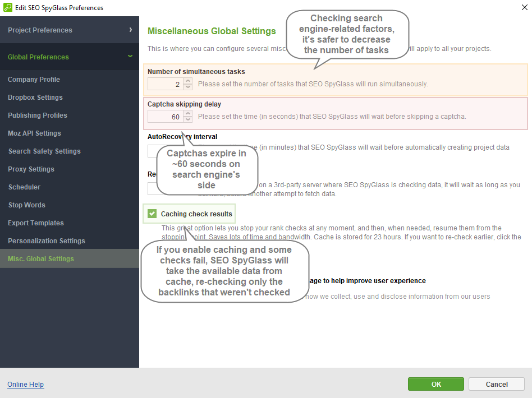Go to Publishing Profiles
Screen dimensions: 532x398
(38, 115)
